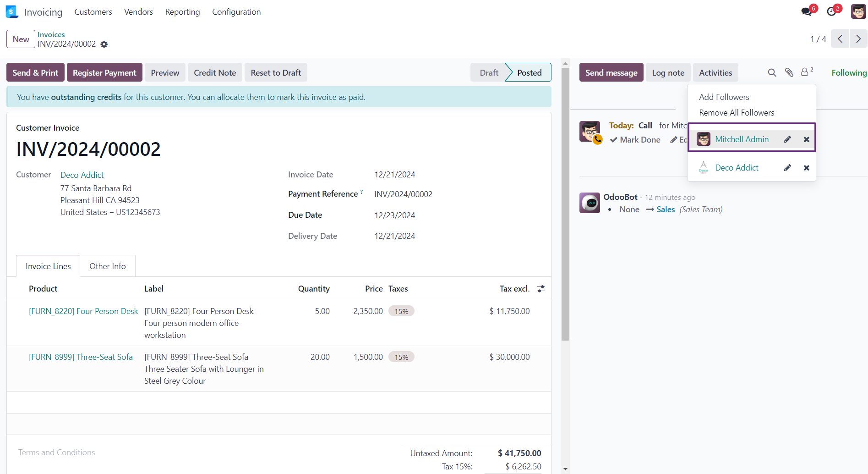Select Add Followers from the dropdown
868x474 pixels.
pos(724,97)
